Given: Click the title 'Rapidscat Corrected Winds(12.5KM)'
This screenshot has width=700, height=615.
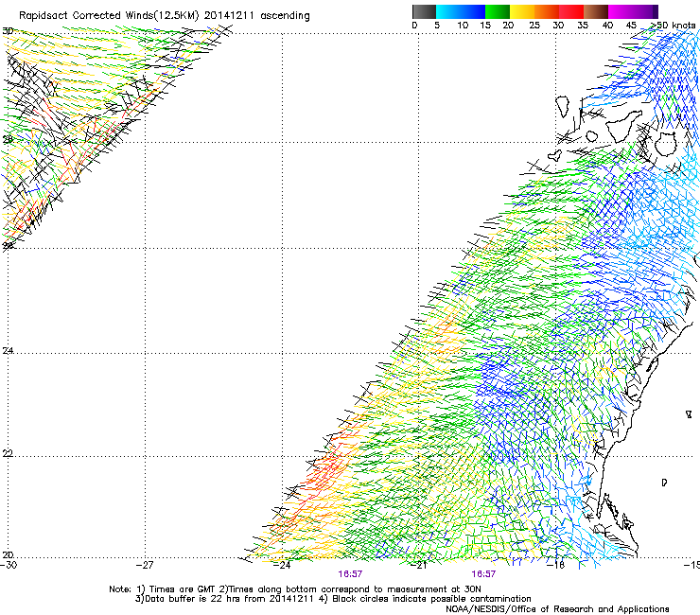Looking at the screenshot, I should click(109, 16).
